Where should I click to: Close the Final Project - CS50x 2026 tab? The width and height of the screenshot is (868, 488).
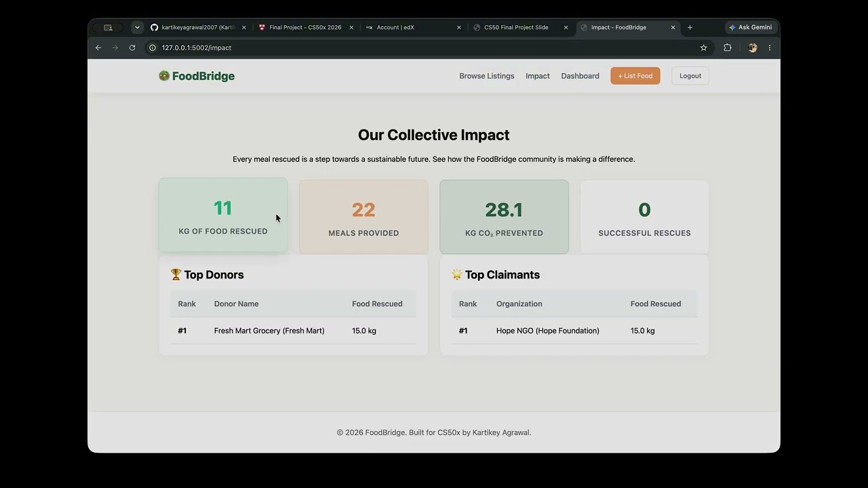(351, 27)
